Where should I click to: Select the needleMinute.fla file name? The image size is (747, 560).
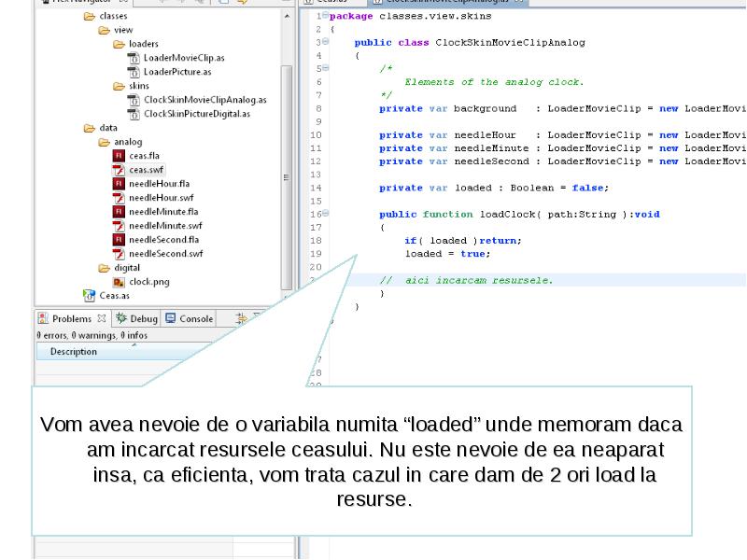coord(163,212)
